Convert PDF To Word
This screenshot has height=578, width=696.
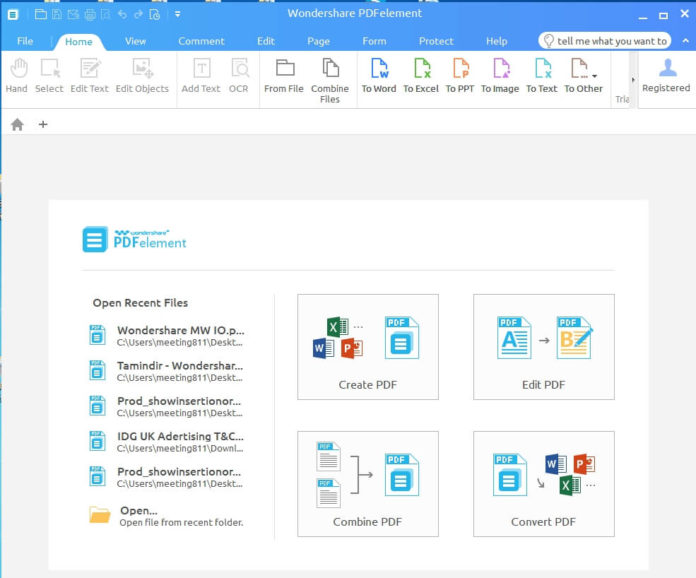tap(379, 76)
